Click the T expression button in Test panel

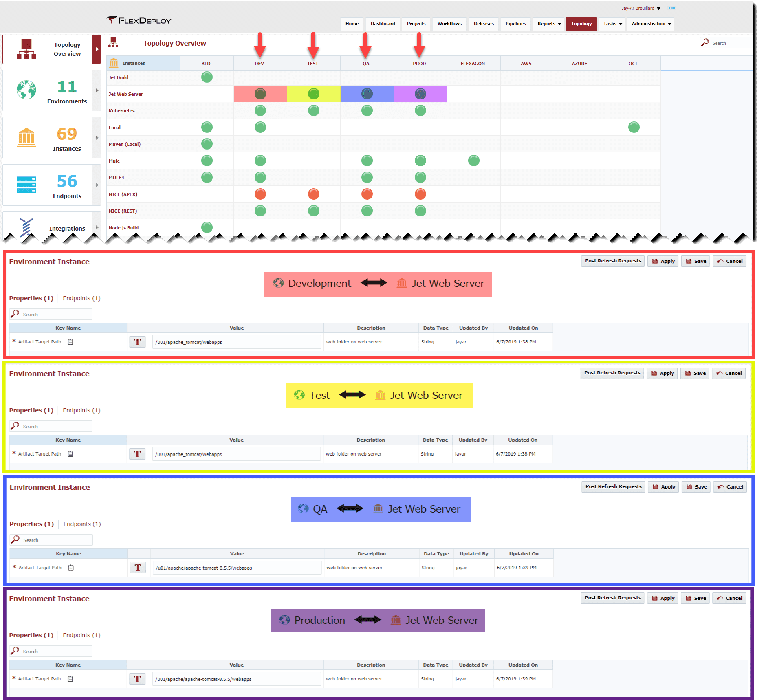pyautogui.click(x=137, y=454)
